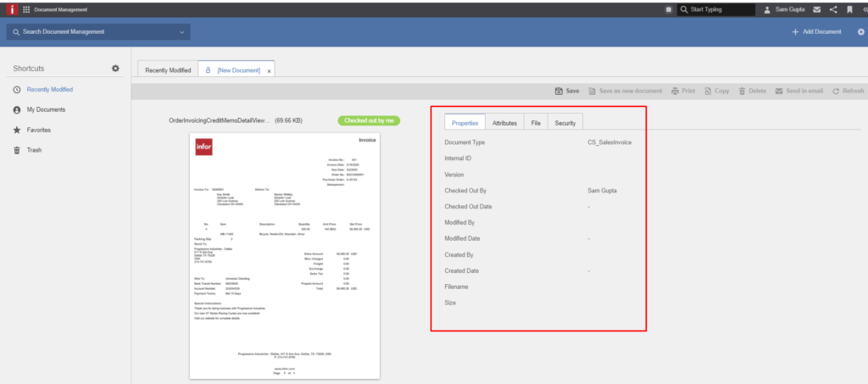The image size is (868, 384).
Task: Switch to the Properties tab
Action: coord(465,123)
